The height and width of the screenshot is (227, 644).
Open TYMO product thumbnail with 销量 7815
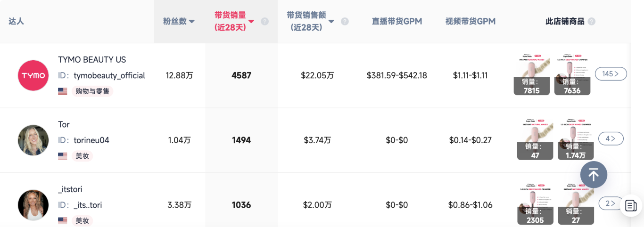[x=531, y=74]
